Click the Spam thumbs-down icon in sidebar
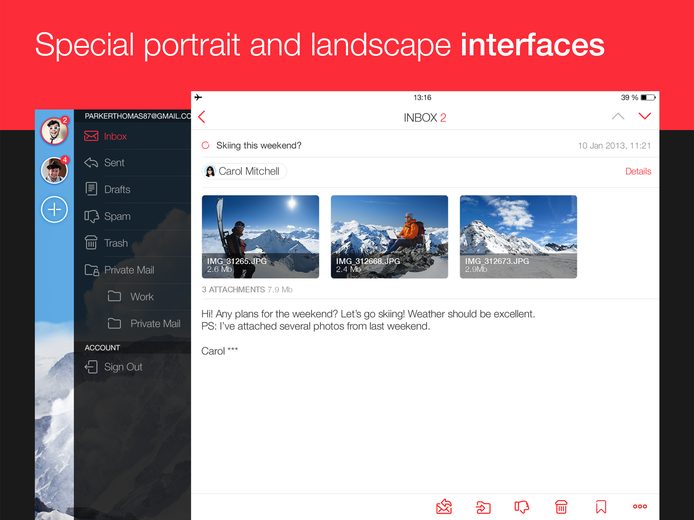Screen dimensions: 694x520 [x=92, y=216]
